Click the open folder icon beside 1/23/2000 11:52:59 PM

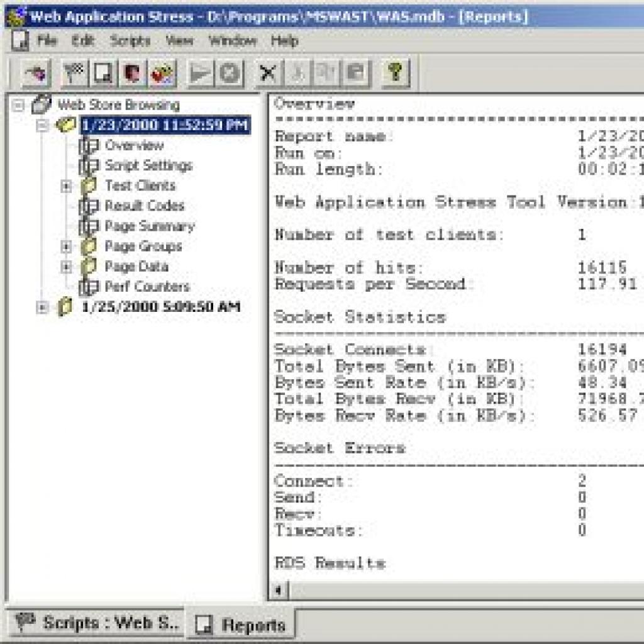[x=65, y=125]
